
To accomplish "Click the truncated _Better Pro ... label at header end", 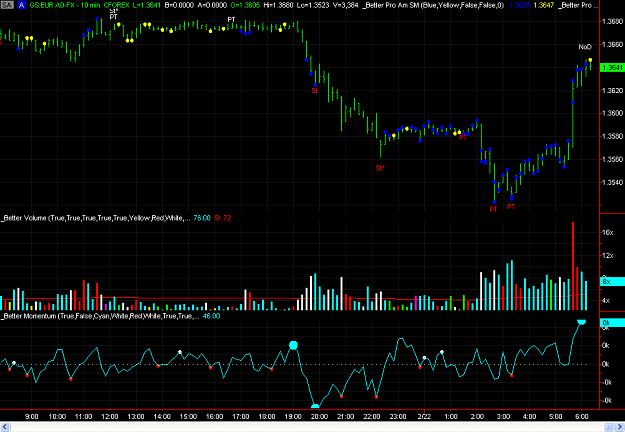I will click(578, 5).
